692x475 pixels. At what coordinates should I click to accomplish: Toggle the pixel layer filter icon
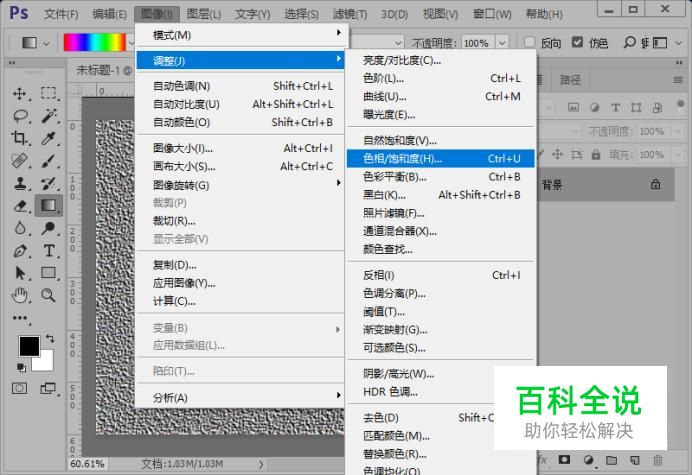tap(573, 107)
